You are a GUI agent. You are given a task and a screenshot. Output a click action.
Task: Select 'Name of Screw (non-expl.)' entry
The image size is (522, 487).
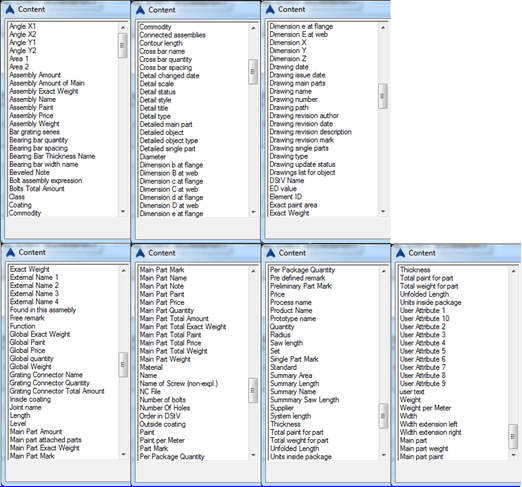[179, 384]
